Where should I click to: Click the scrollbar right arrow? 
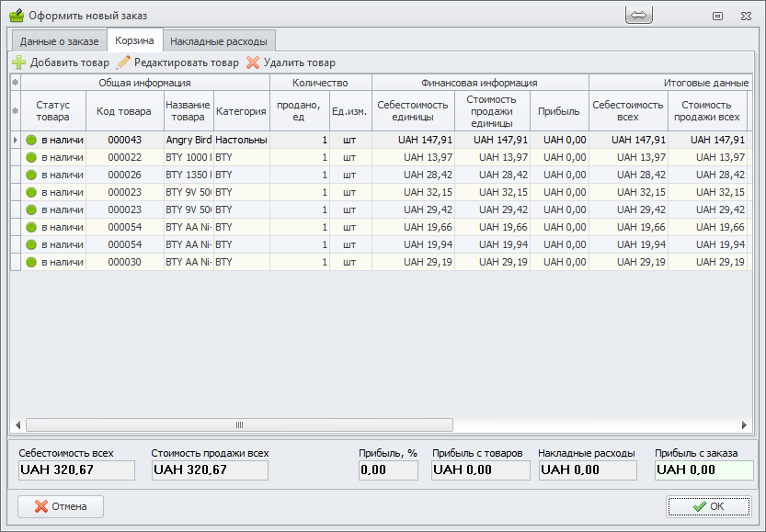[x=744, y=425]
